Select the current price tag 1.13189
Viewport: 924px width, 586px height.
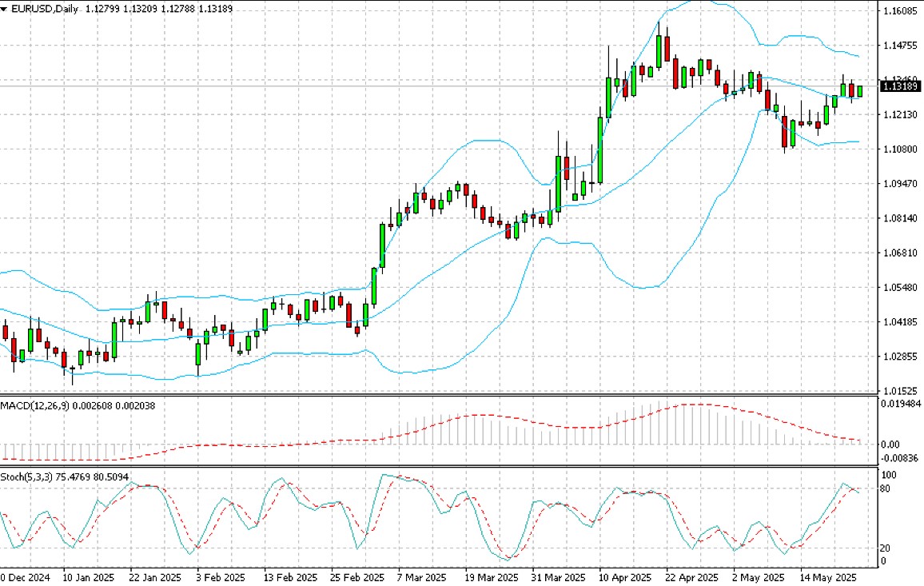(900, 86)
